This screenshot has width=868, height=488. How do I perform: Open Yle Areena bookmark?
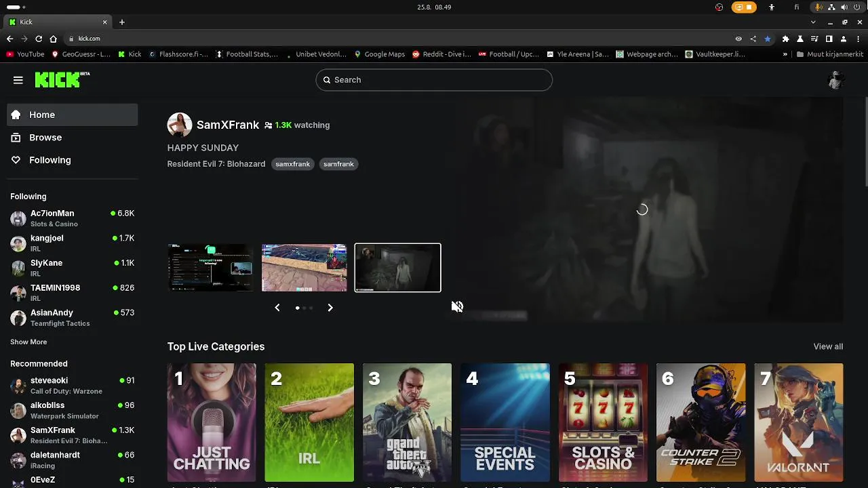(x=578, y=54)
